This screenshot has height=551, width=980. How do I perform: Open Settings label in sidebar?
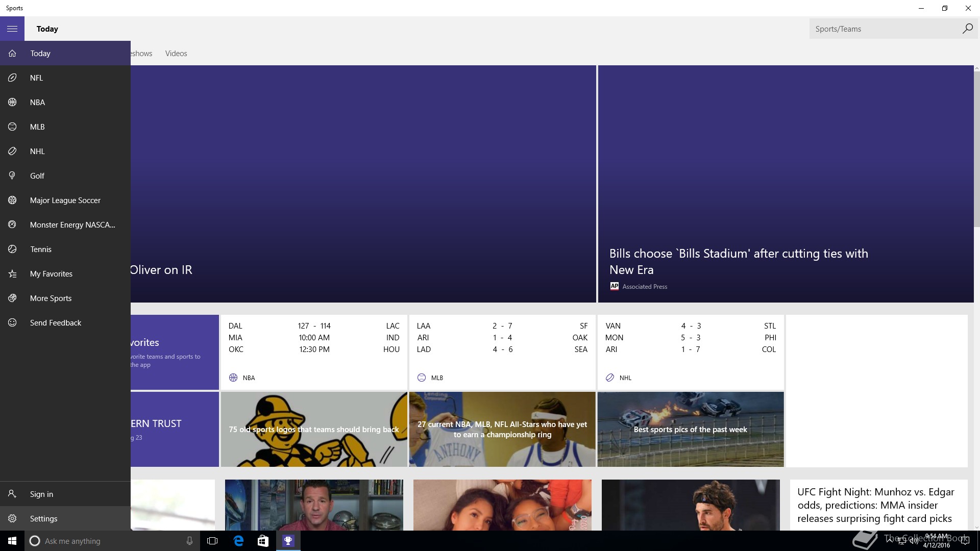pos(43,518)
